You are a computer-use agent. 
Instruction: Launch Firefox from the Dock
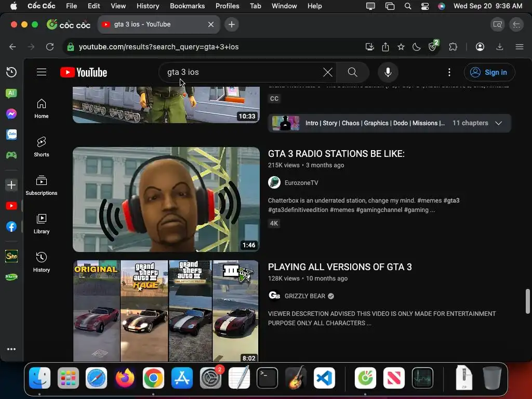tap(125, 378)
